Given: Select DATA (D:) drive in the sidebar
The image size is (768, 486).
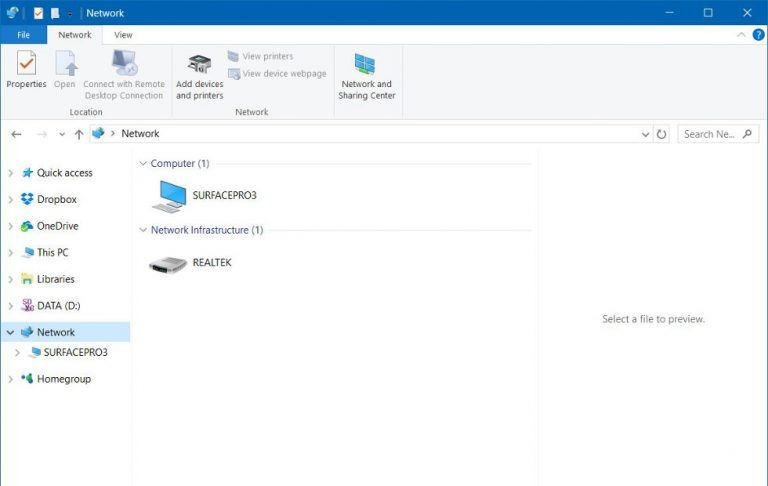Looking at the screenshot, I should pyautogui.click(x=58, y=305).
